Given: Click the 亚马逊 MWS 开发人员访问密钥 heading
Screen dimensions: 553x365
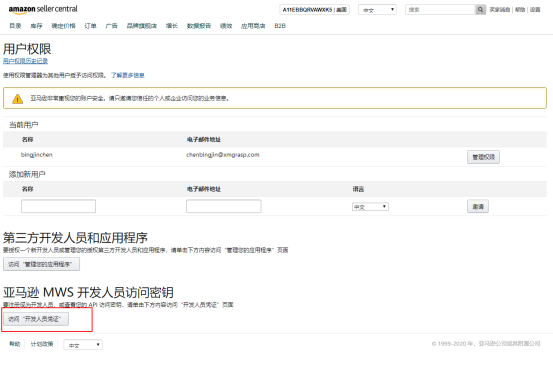Looking at the screenshot, I should 89,292.
